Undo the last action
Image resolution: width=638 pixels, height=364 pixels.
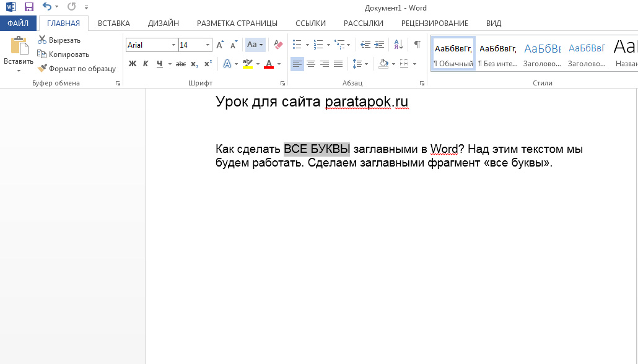pyautogui.click(x=47, y=7)
